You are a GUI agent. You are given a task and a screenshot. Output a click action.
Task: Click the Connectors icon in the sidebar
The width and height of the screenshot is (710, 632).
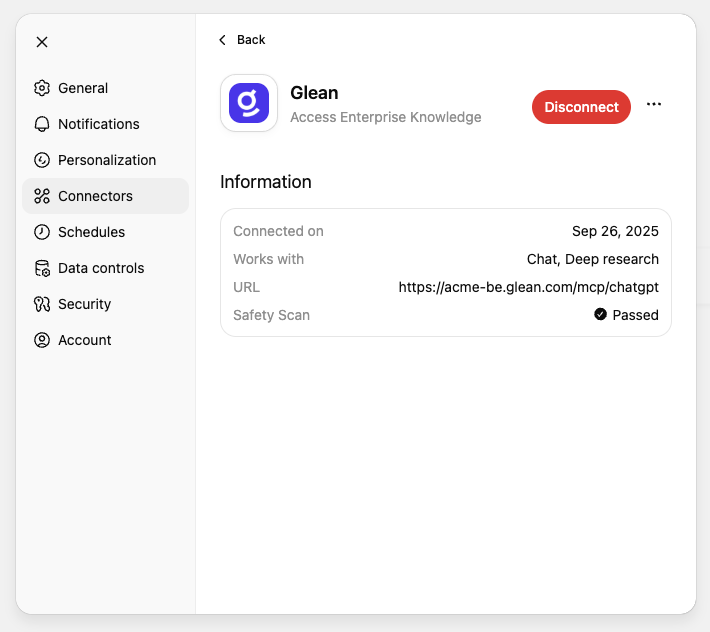click(42, 196)
